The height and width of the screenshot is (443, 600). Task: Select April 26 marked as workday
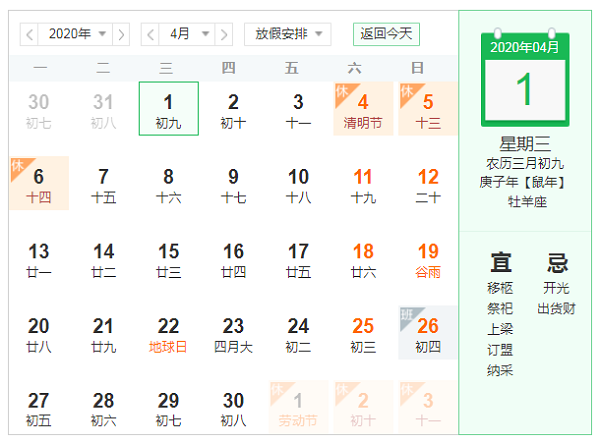[428, 333]
